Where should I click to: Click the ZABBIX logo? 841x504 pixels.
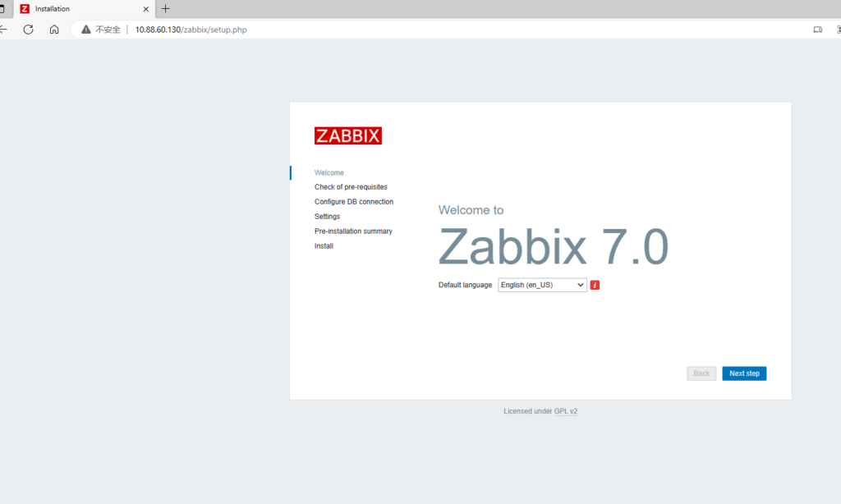[x=348, y=135]
